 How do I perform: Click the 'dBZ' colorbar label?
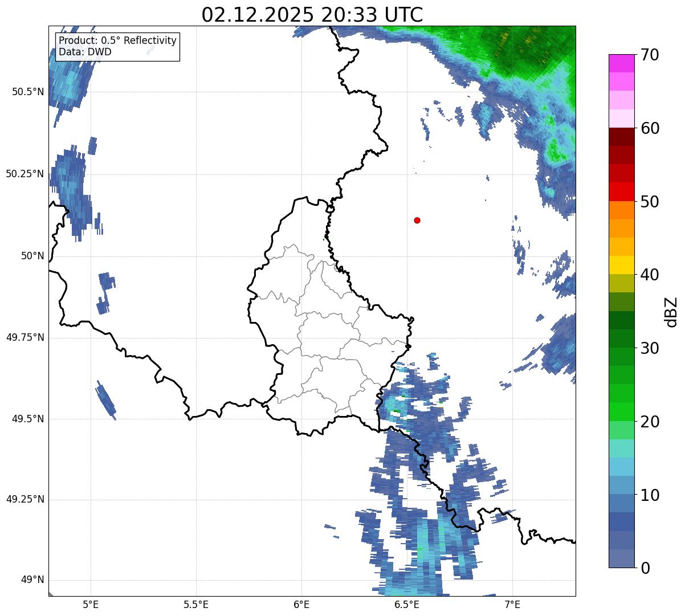(x=671, y=311)
